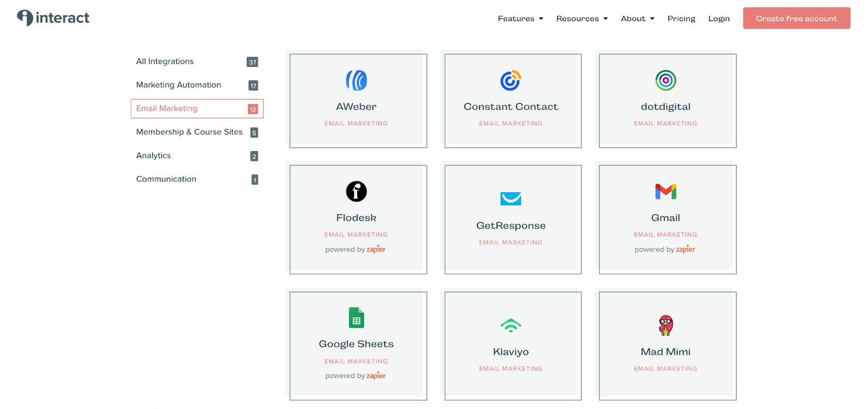
Task: Click the AWeber logo icon
Action: (x=356, y=80)
